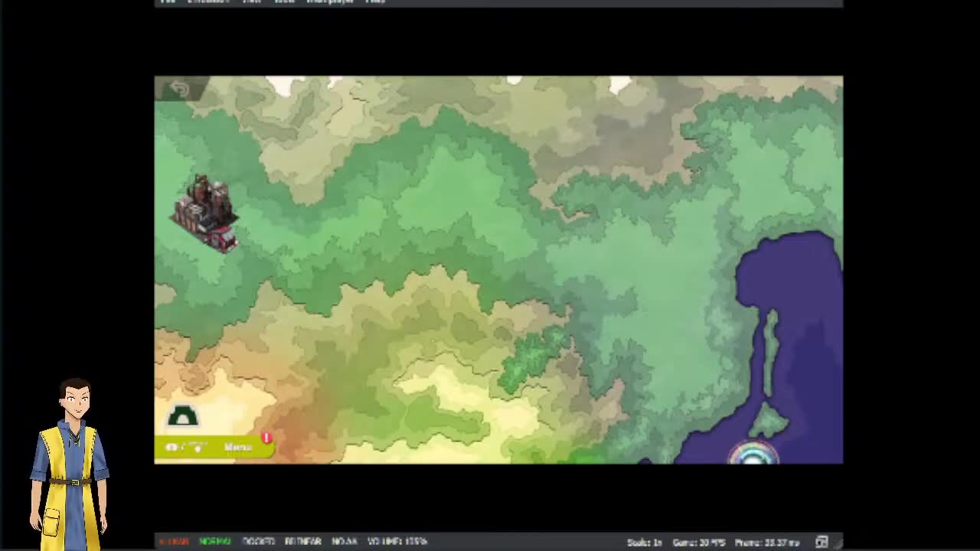Image resolution: width=980 pixels, height=551 pixels.
Task: Click the back arrow in game corner
Action: 179,90
